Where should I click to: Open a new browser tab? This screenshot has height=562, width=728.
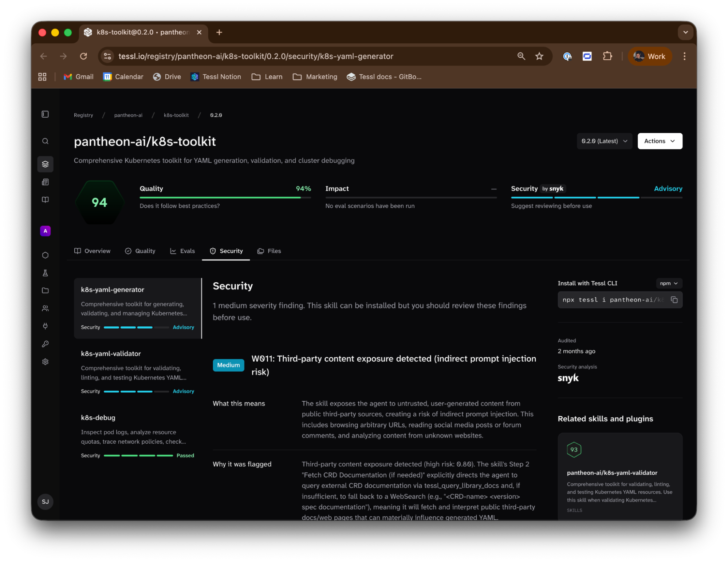tap(219, 32)
